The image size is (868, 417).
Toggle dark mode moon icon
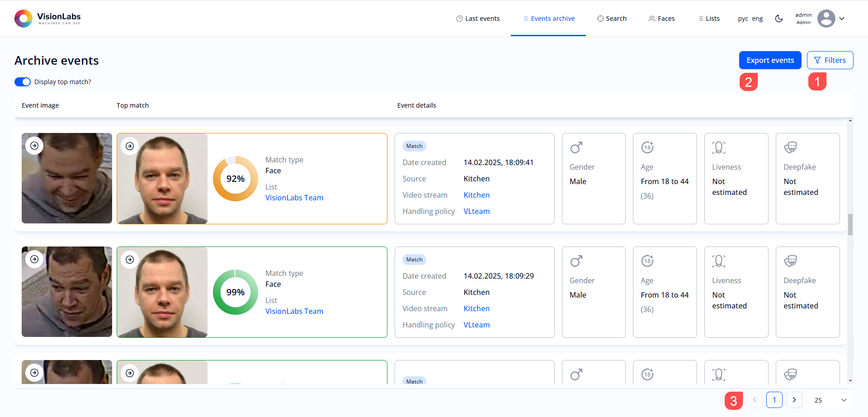(x=779, y=19)
